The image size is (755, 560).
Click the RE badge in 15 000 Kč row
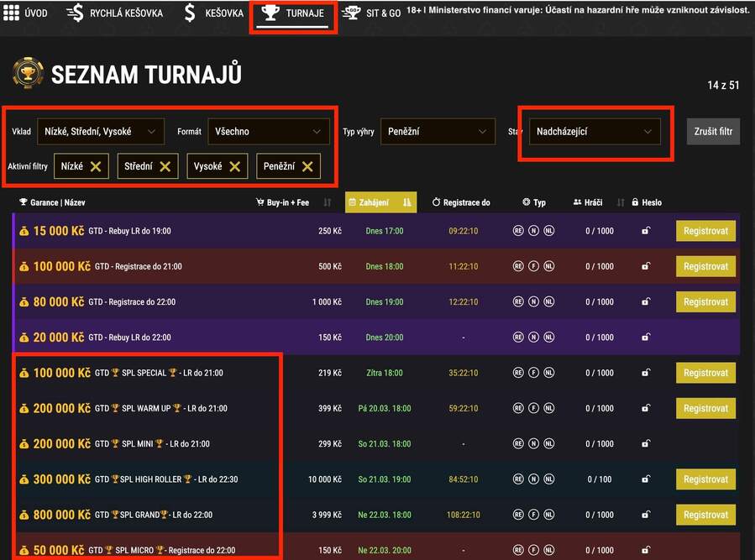coord(518,231)
